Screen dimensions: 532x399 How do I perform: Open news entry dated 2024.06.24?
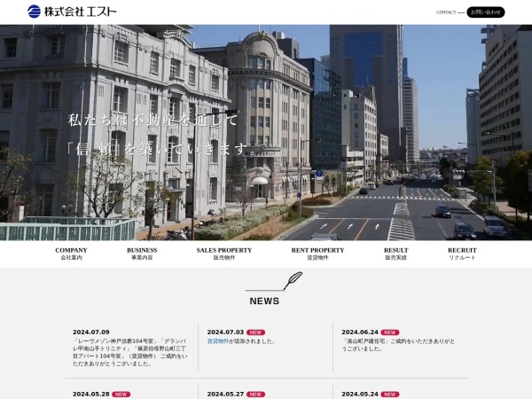360,332
